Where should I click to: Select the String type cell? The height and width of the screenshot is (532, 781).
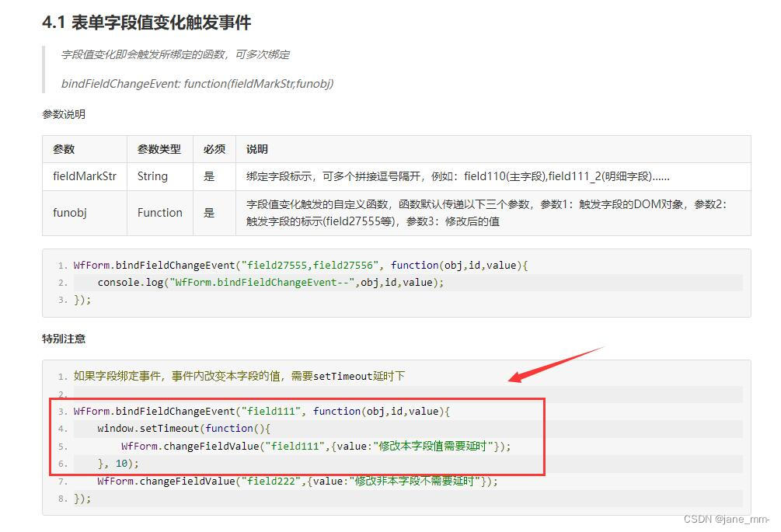(151, 176)
